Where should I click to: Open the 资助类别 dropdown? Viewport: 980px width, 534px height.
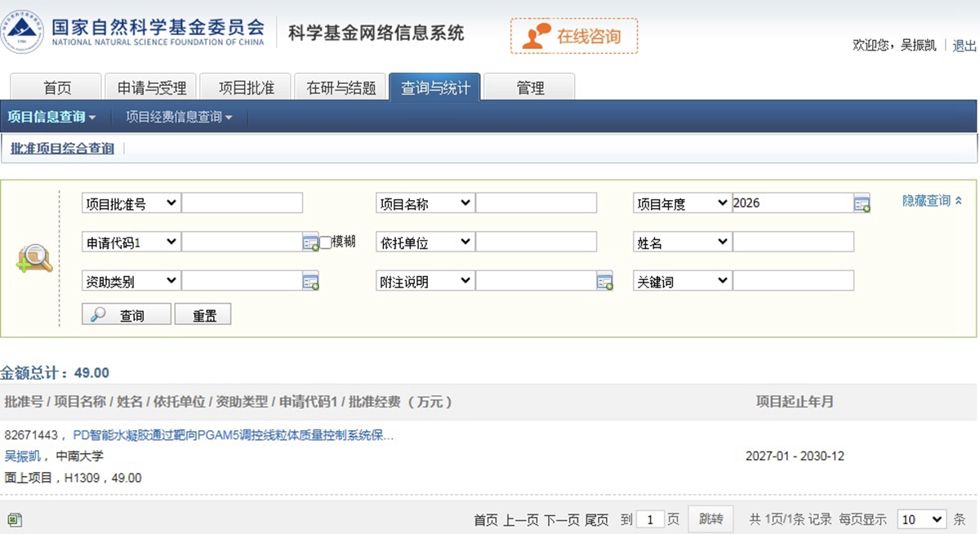(x=131, y=281)
